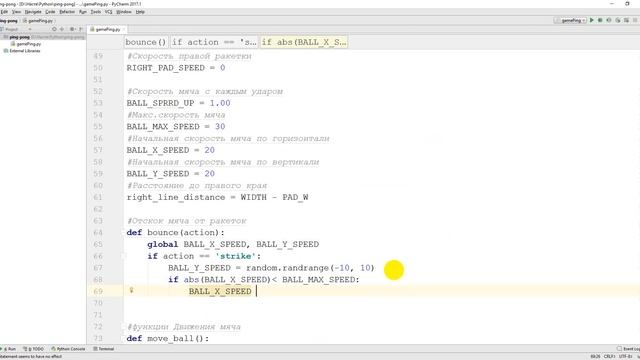The height and width of the screenshot is (360, 640).
Task: Open the Event Log
Action: pyautogui.click(x=629, y=349)
